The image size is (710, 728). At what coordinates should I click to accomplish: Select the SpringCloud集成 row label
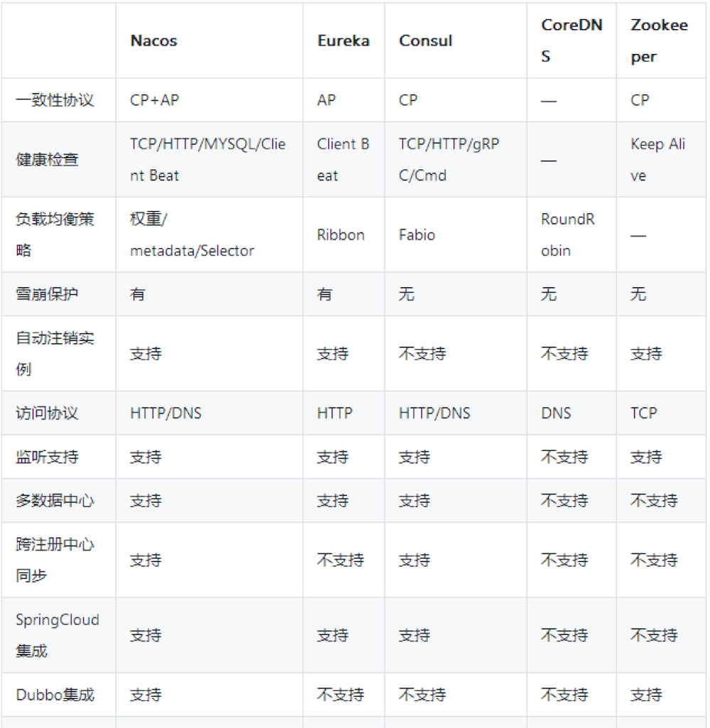58,635
